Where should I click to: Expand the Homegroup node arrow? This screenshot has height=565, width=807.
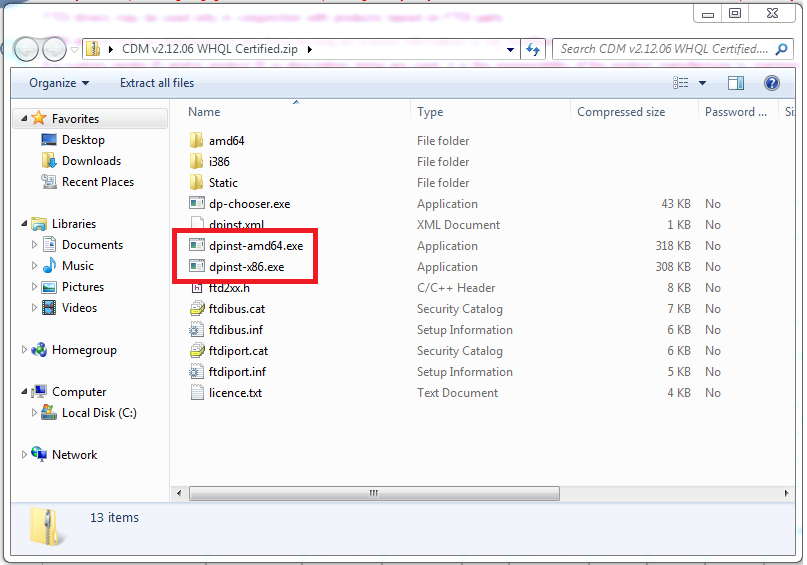(24, 349)
